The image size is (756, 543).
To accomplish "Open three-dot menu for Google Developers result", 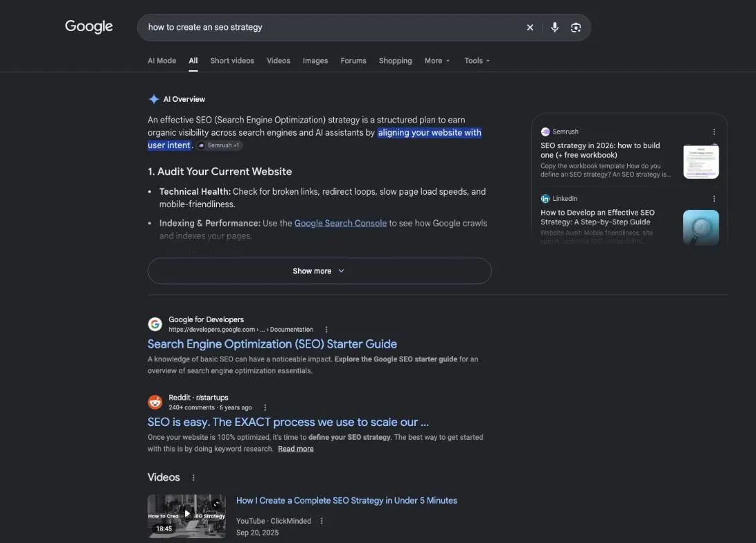I will [x=326, y=330].
